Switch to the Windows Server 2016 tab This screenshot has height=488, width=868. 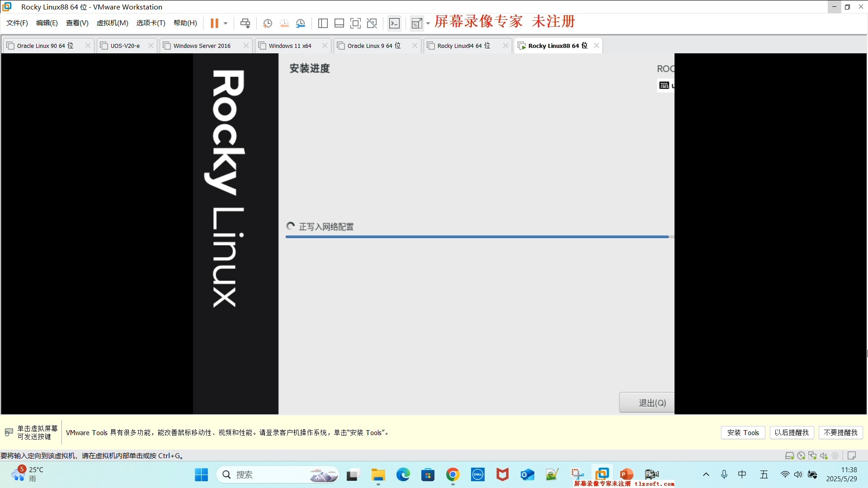[x=202, y=46]
